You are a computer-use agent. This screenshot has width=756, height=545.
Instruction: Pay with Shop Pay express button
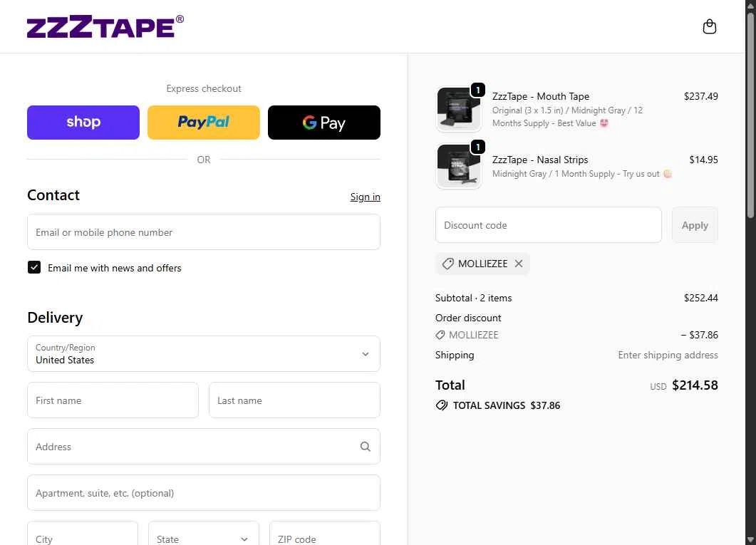(x=83, y=123)
